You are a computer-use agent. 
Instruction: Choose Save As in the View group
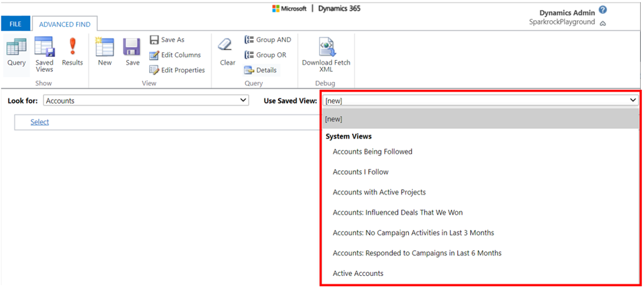pyautogui.click(x=166, y=40)
